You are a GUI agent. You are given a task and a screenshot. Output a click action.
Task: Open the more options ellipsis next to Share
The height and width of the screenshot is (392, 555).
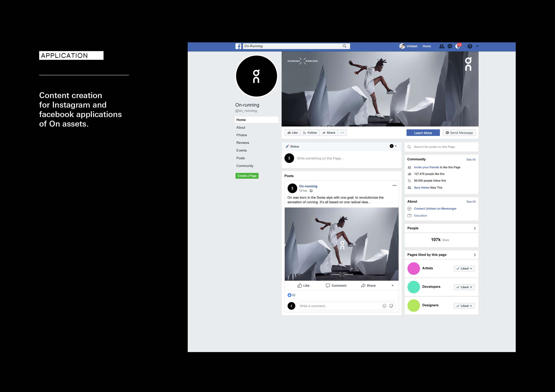click(342, 133)
